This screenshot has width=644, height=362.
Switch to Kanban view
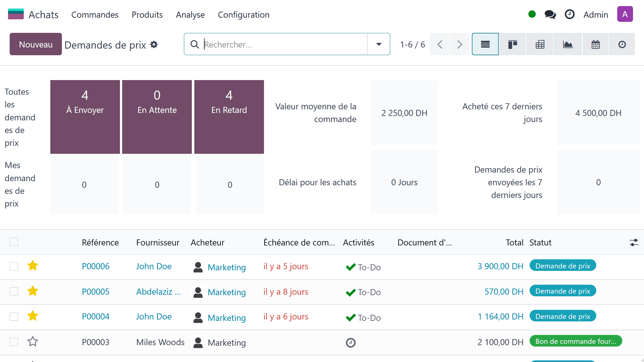512,44
